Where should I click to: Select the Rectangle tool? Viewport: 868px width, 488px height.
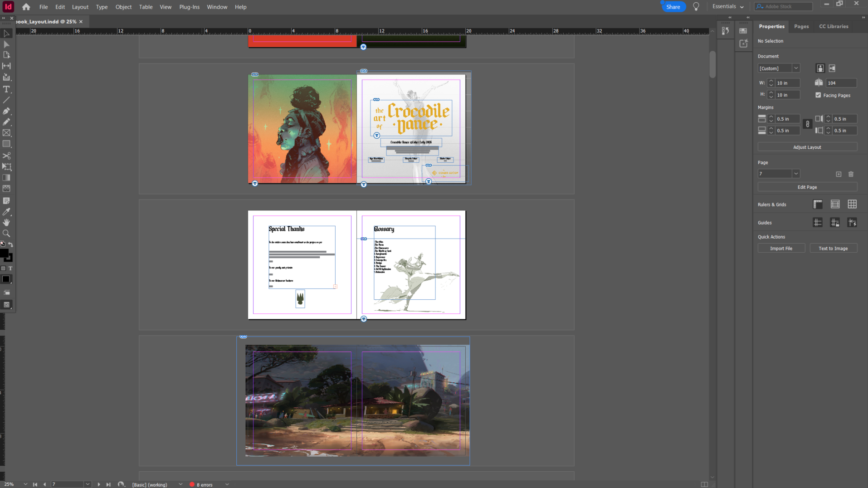click(x=6, y=144)
